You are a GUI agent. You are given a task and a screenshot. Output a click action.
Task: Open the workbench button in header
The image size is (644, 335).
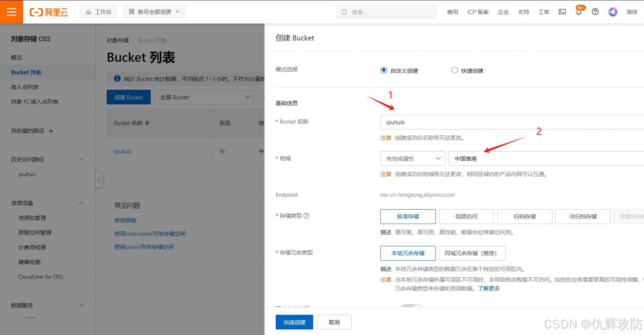[x=99, y=12]
